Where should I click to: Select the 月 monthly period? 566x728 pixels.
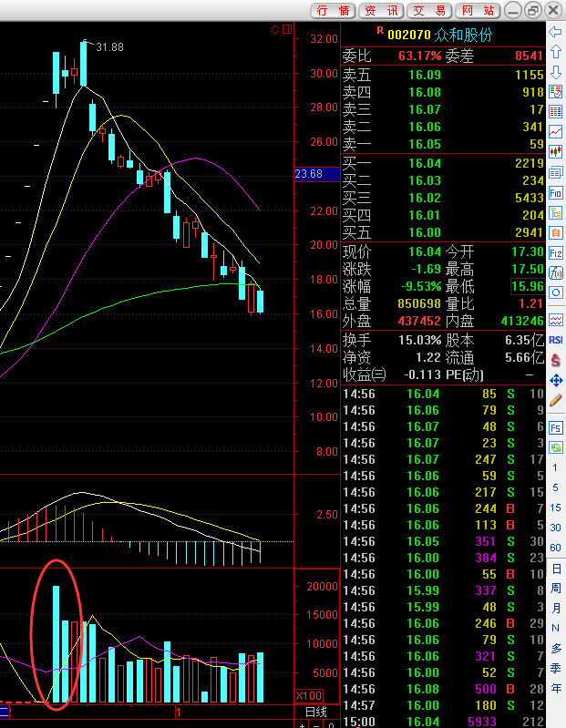pyautogui.click(x=556, y=608)
